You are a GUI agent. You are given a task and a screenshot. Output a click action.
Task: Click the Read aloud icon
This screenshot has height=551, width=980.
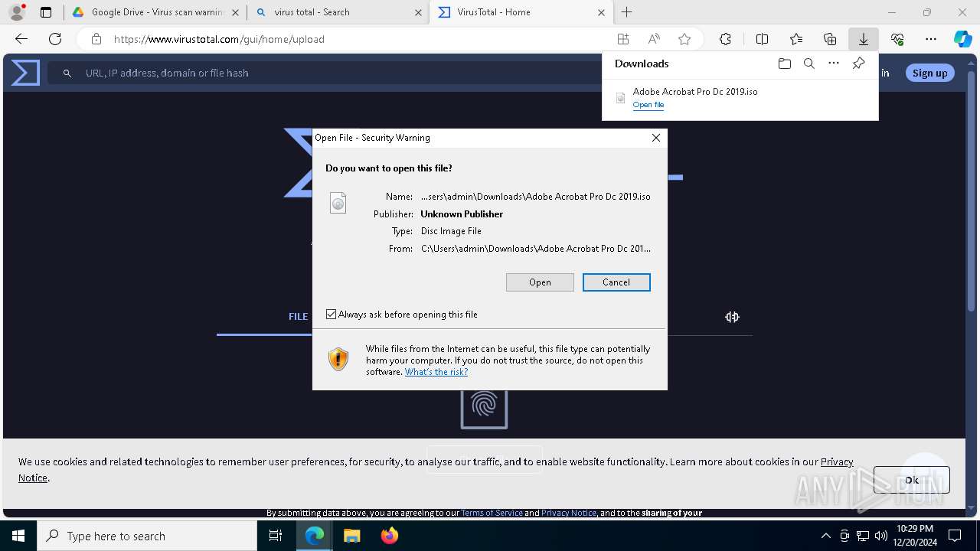654,39
